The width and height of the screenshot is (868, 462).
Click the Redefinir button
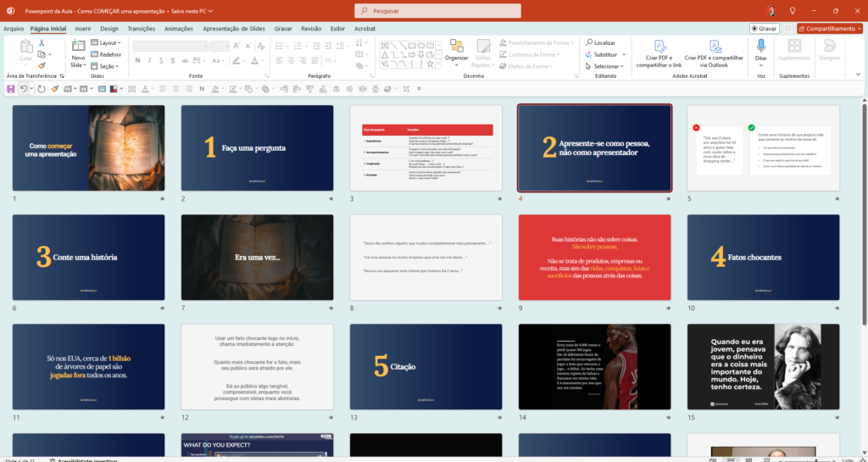[108, 54]
